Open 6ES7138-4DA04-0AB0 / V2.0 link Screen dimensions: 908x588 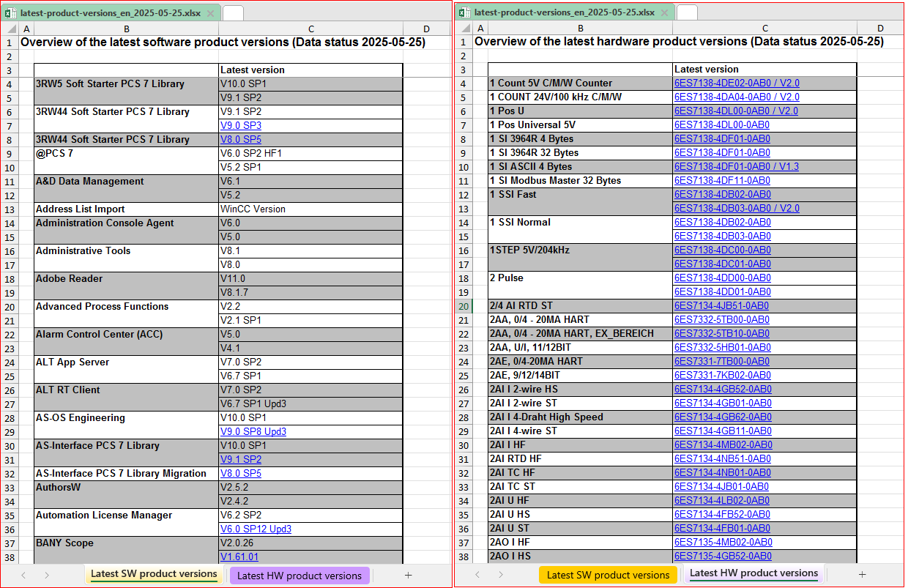pyautogui.click(x=737, y=97)
